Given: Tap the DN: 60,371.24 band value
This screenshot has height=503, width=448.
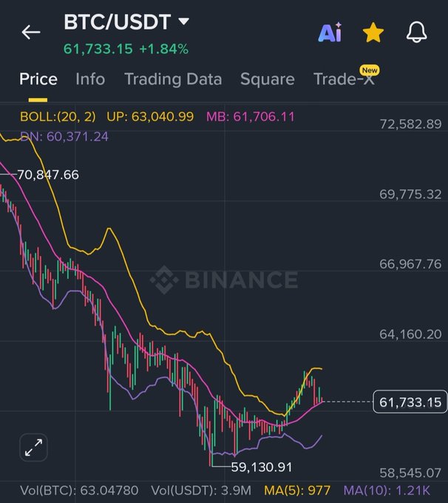Looking at the screenshot, I should (64, 137).
